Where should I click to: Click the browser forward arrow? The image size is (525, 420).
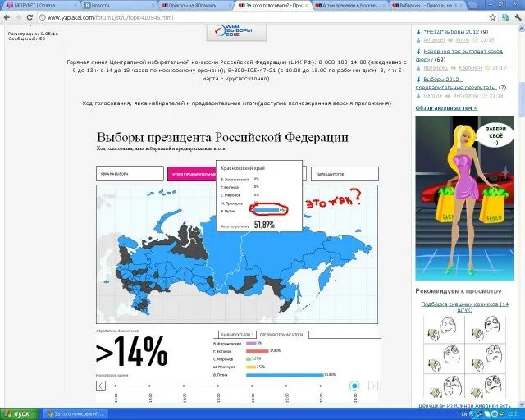(18, 17)
